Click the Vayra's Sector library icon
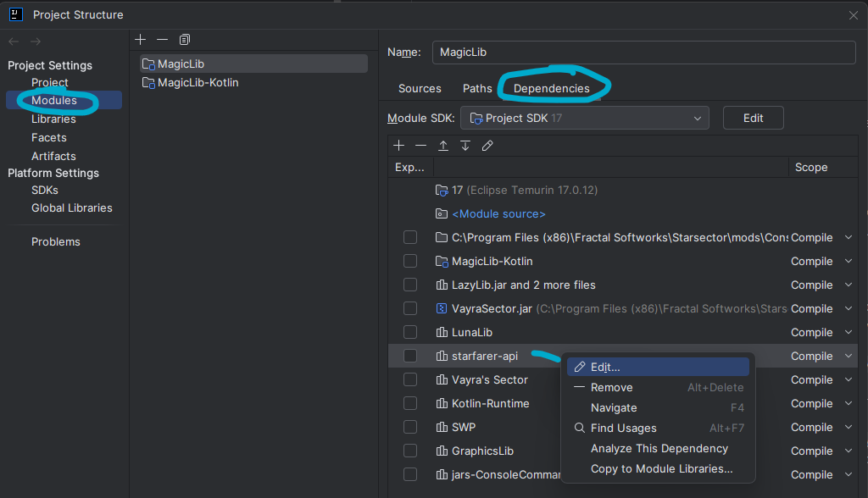 point(441,379)
